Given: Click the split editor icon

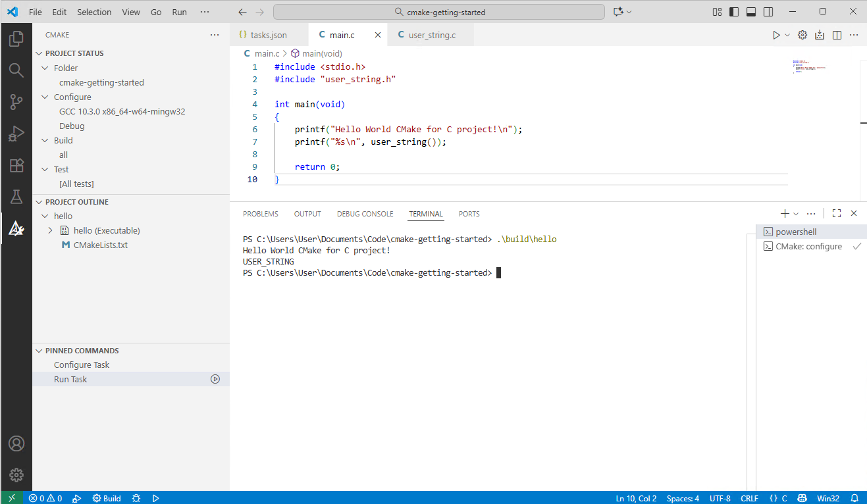Looking at the screenshot, I should (x=837, y=36).
